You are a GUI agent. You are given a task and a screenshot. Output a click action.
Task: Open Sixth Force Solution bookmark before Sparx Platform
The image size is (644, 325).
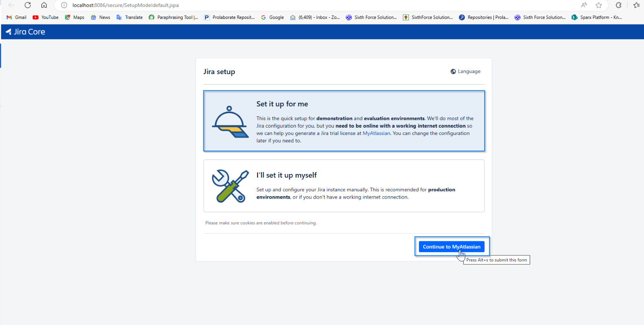(x=540, y=17)
